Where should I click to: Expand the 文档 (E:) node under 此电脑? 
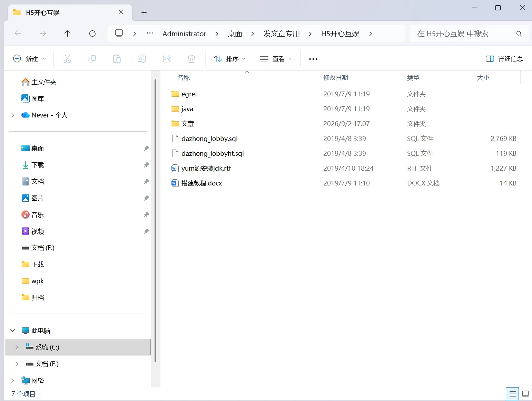click(x=17, y=364)
